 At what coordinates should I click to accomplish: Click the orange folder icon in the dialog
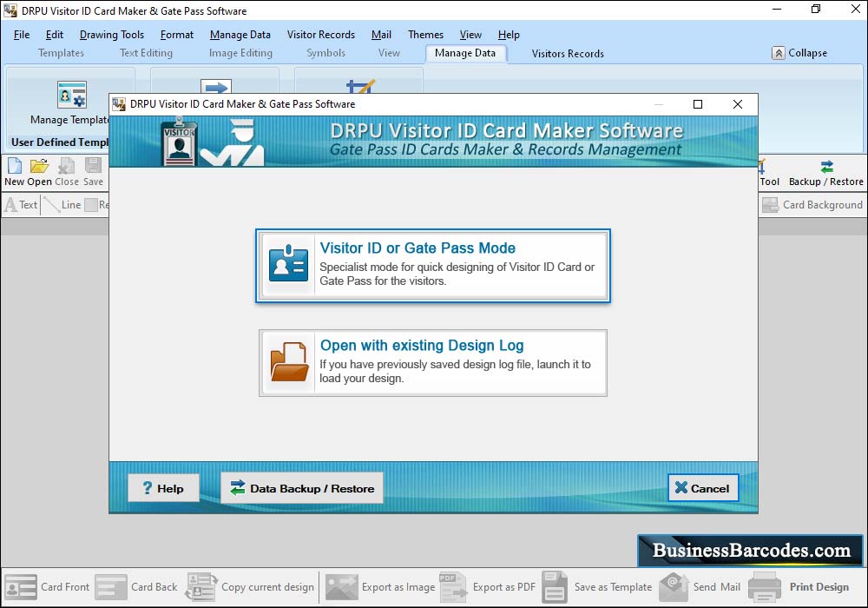[289, 361]
